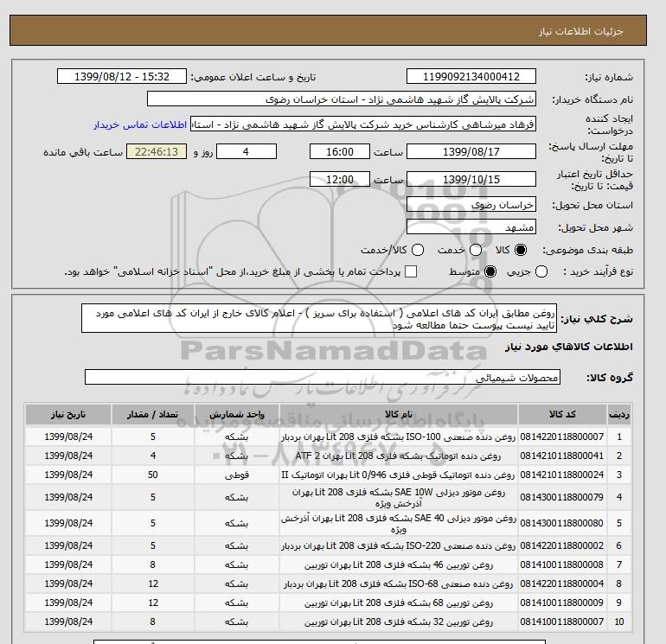Click the response deadline date 1399/08/17
This screenshot has width=666, height=644.
point(471,151)
